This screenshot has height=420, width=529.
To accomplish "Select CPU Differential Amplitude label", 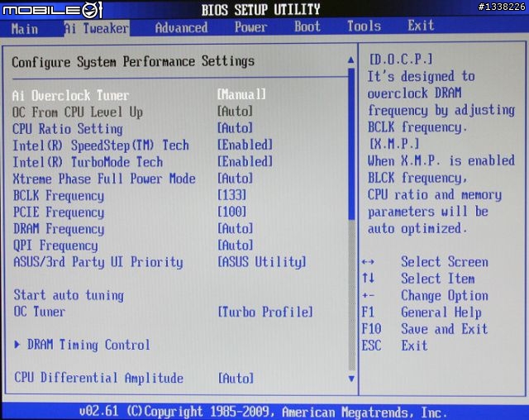I will [x=98, y=378].
